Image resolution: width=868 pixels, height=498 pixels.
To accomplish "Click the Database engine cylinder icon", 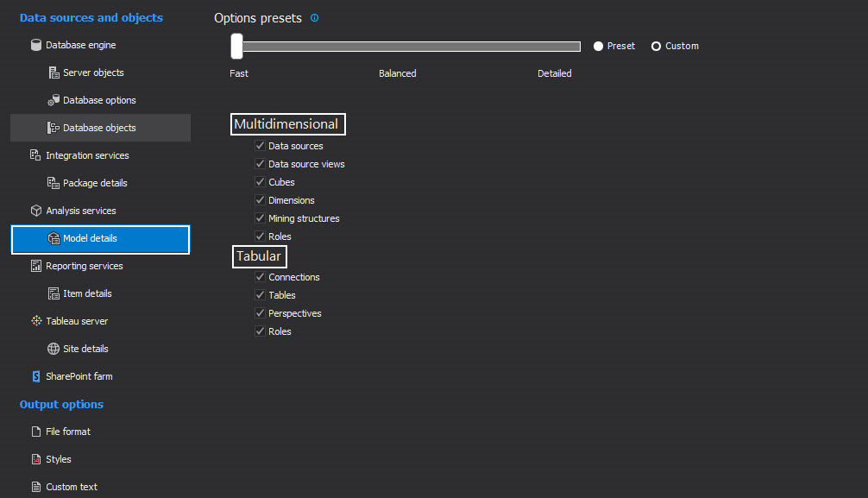I will (35, 45).
